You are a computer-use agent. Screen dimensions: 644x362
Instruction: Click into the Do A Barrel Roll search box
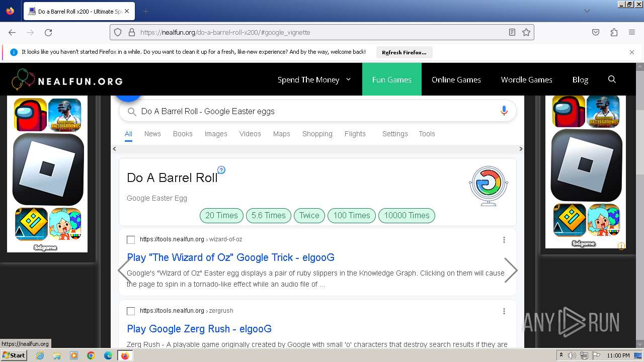pos(317,111)
